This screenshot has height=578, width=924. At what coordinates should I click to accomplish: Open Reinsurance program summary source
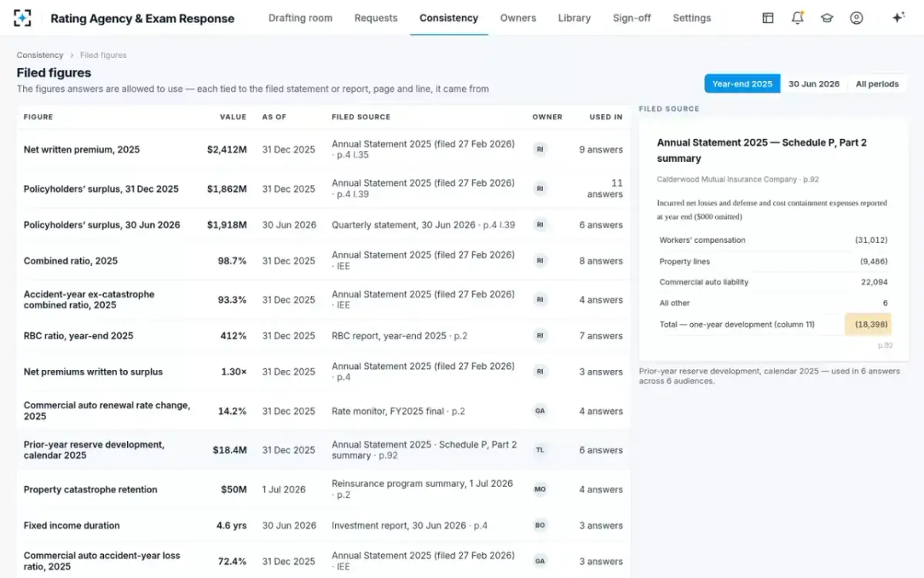tap(422, 489)
